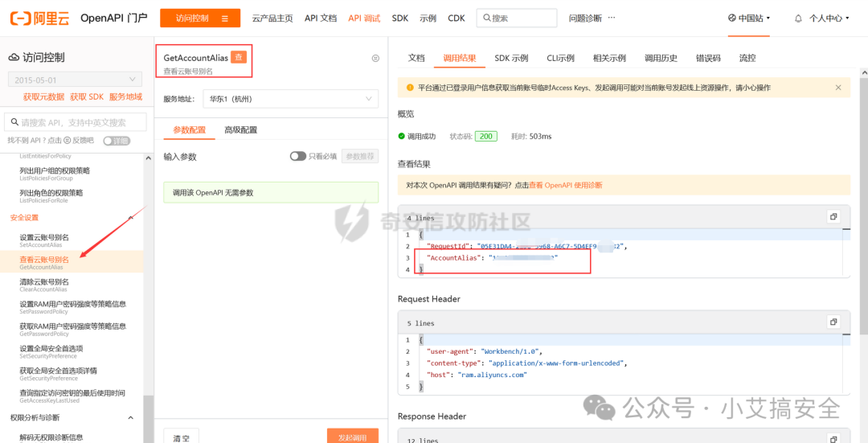
Task: Toggle the 详细 switch in sidebar
Action: tap(117, 141)
